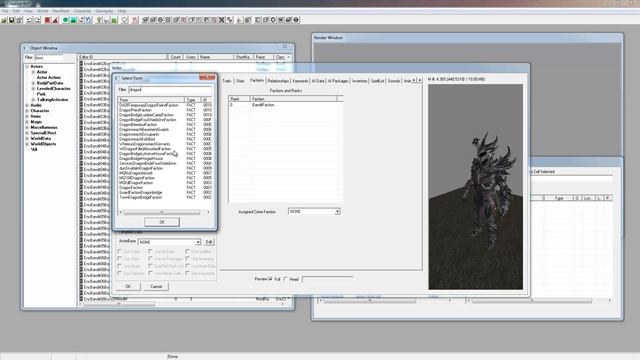Click the Select Form horizontal scrollbar thumb
Screen dimensions: 640x360
click(162, 212)
